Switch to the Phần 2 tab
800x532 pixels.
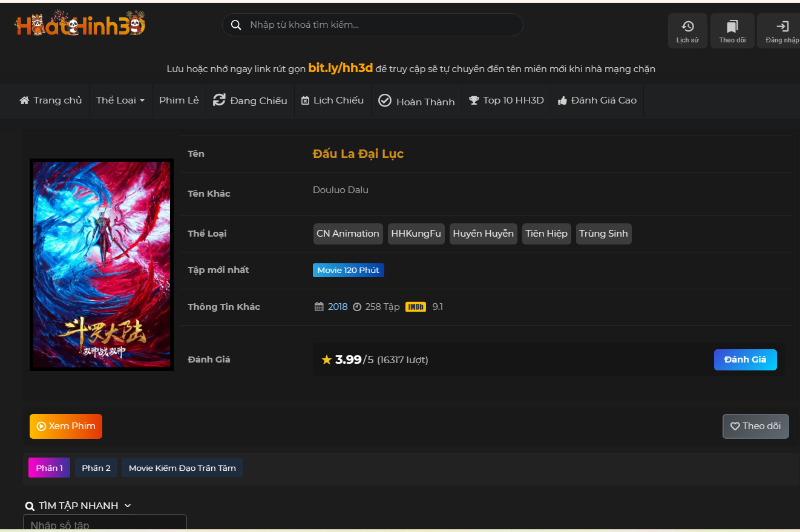(96, 468)
